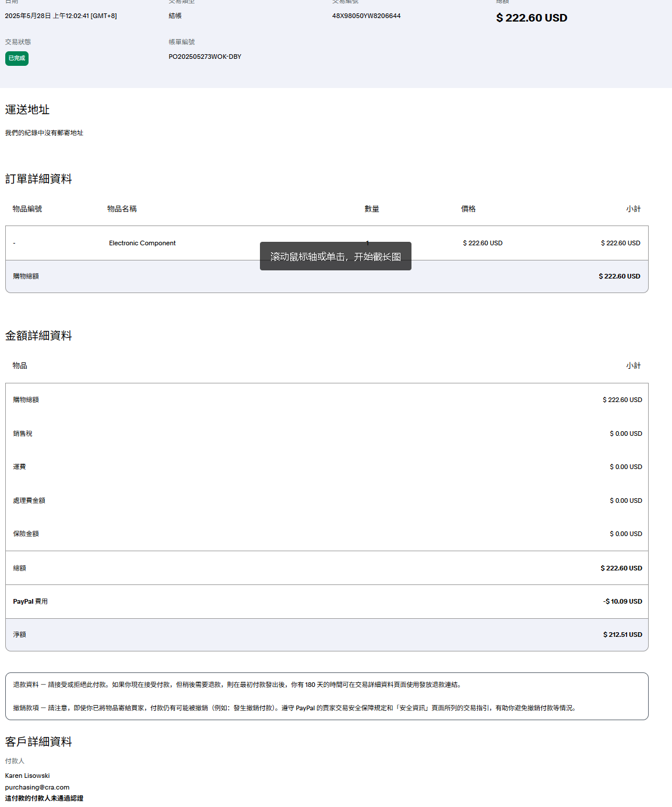Click the long-screenshot tooltip overlay
The height and width of the screenshot is (807, 672).
(x=335, y=256)
